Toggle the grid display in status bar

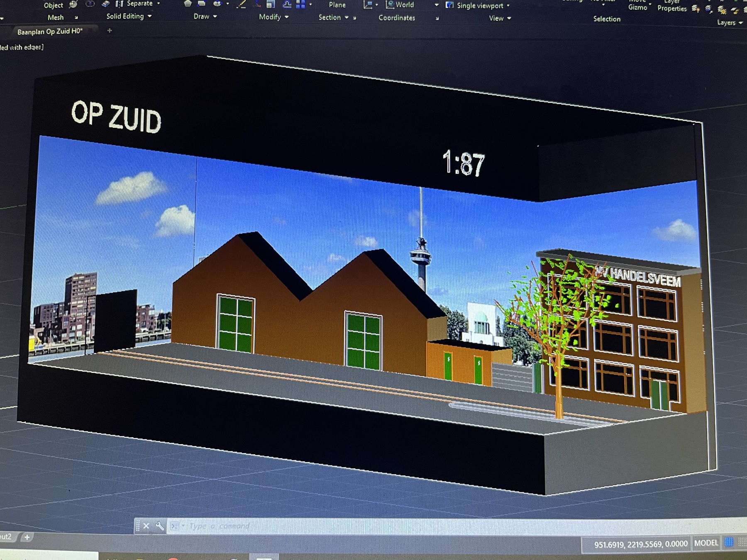pos(729,542)
